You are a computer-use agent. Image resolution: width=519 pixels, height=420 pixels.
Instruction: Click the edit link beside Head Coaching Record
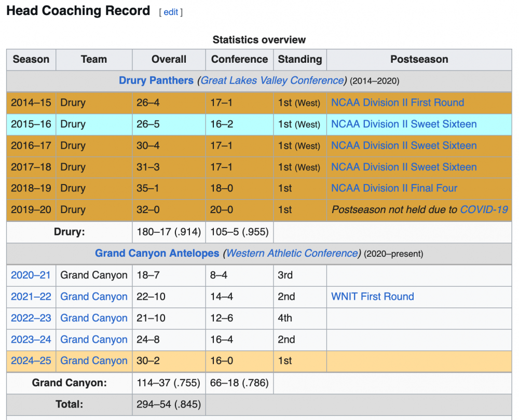171,12
